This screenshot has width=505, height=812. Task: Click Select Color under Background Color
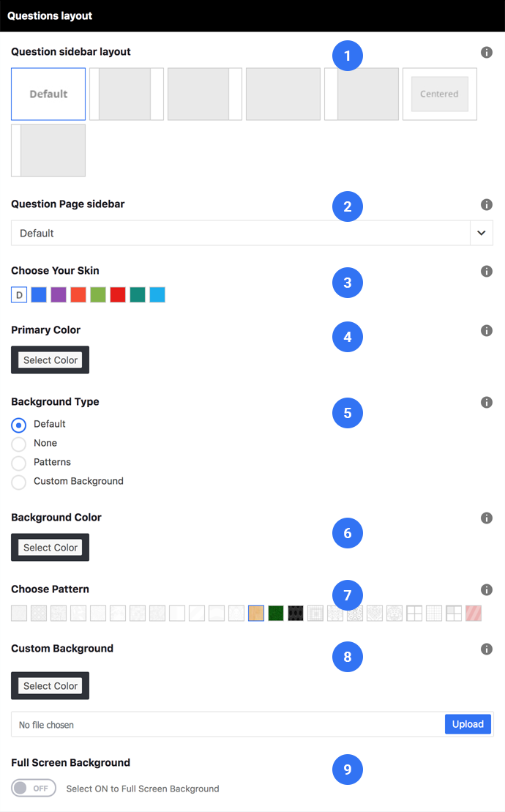click(x=50, y=548)
